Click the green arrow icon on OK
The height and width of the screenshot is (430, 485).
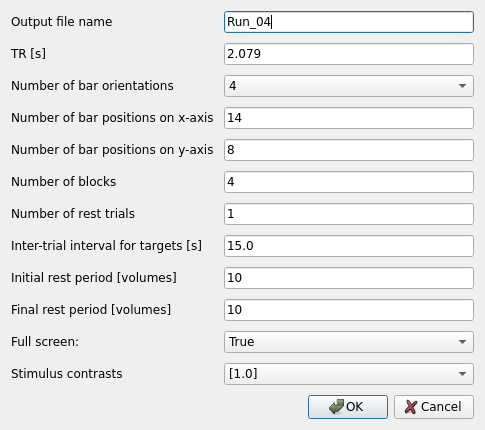pyautogui.click(x=336, y=407)
